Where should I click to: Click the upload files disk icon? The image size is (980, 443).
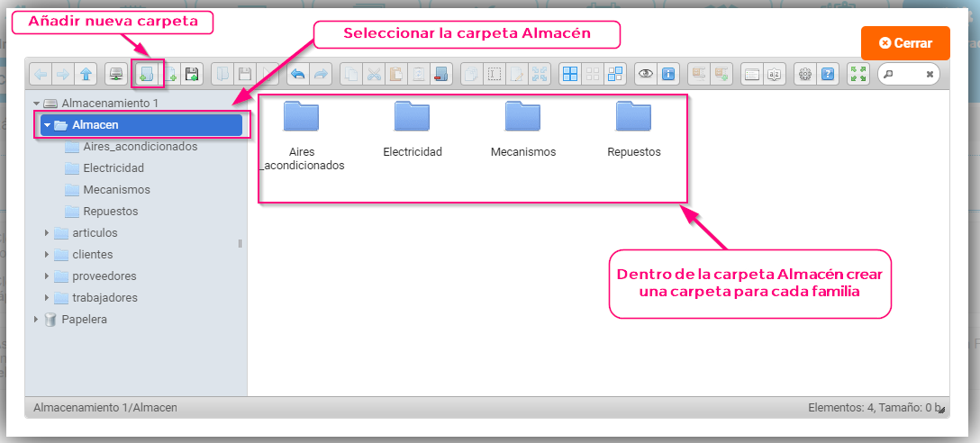[191, 74]
